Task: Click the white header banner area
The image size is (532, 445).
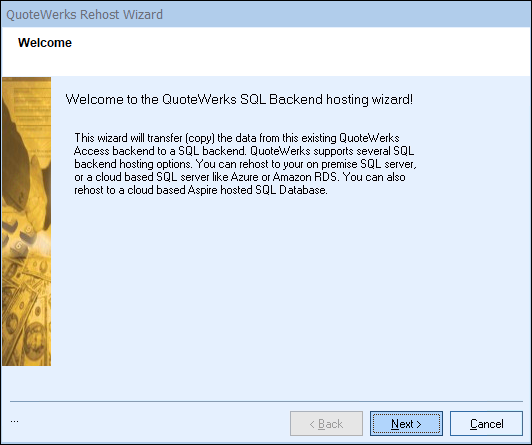Action: point(266,52)
